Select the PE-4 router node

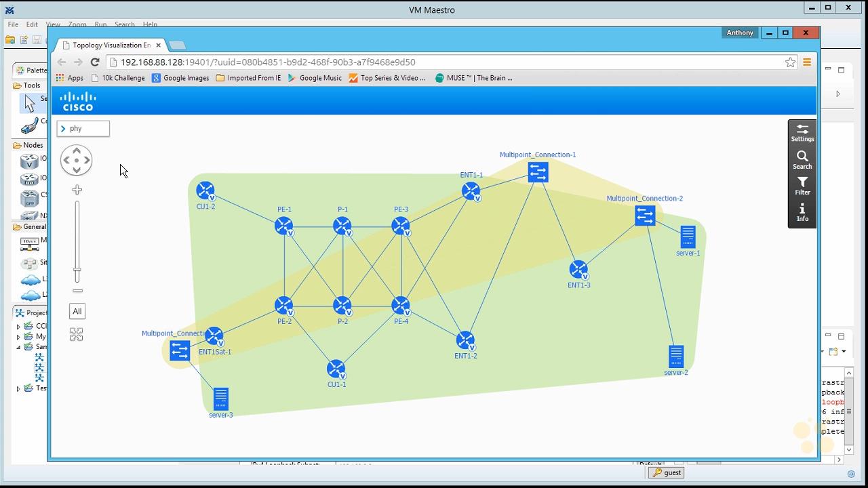tap(401, 306)
